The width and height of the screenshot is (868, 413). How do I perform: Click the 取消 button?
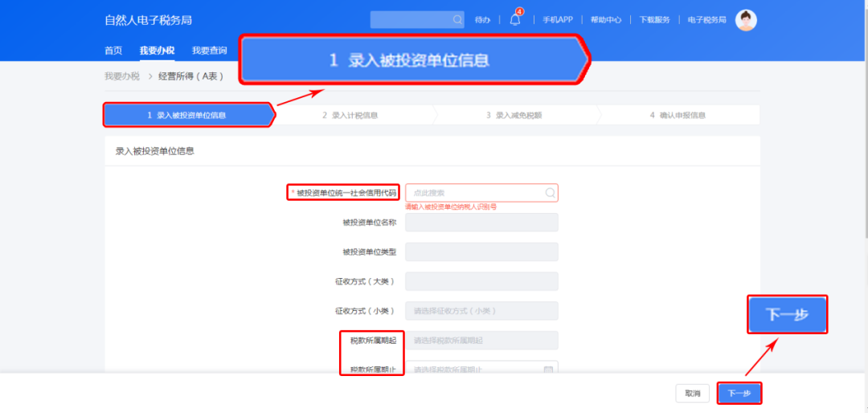click(x=693, y=393)
